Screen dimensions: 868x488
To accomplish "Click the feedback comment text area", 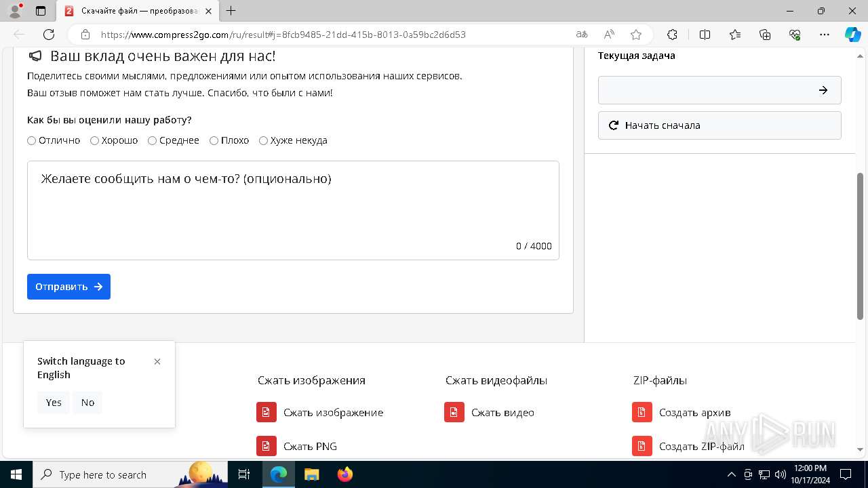I will (293, 210).
